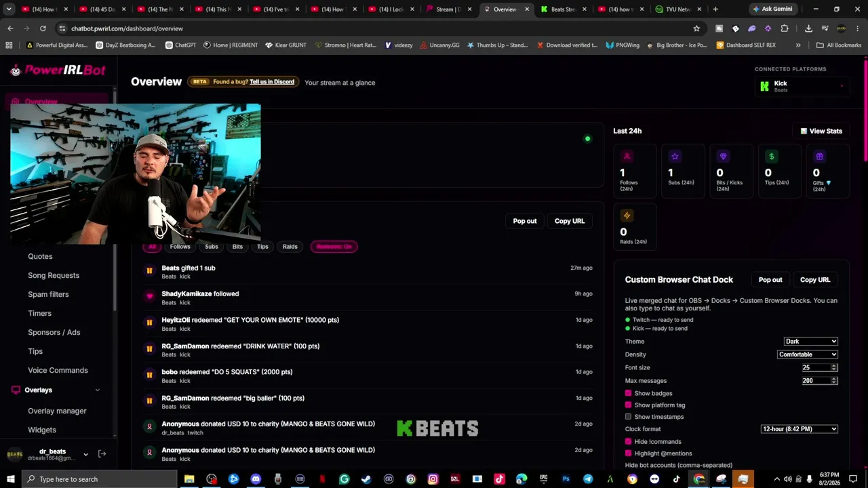Open the Clock format dropdown

click(x=800, y=429)
